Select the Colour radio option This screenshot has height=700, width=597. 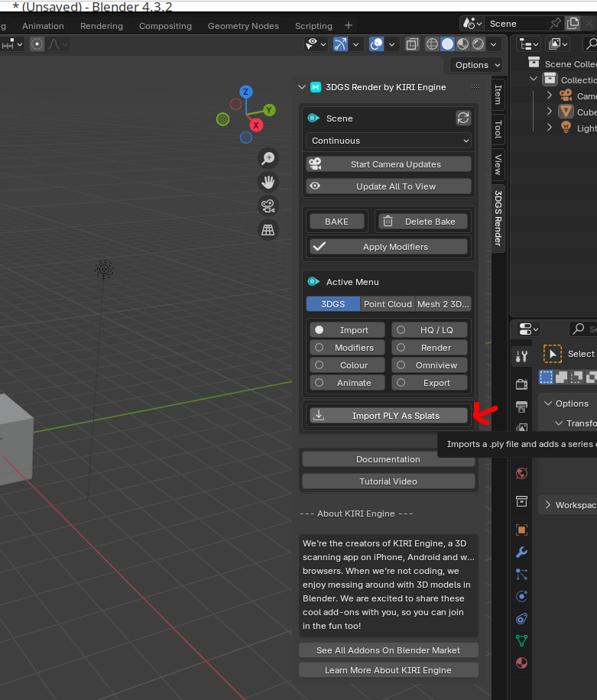(x=347, y=365)
